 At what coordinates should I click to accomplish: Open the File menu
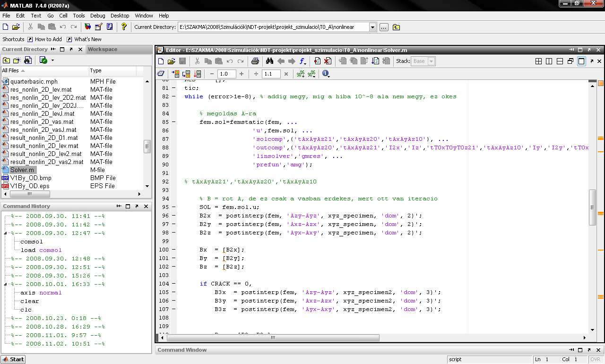(6, 16)
